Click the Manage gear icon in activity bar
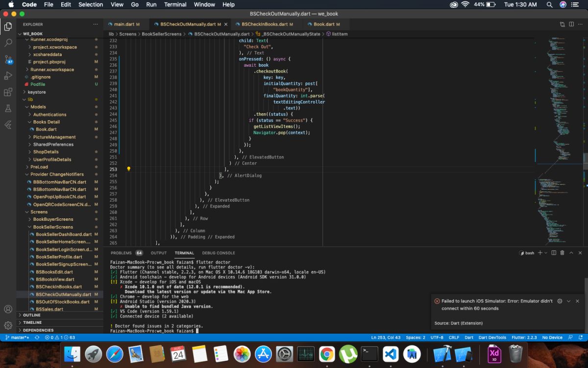The width and height of the screenshot is (588, 368). pyautogui.click(x=8, y=325)
